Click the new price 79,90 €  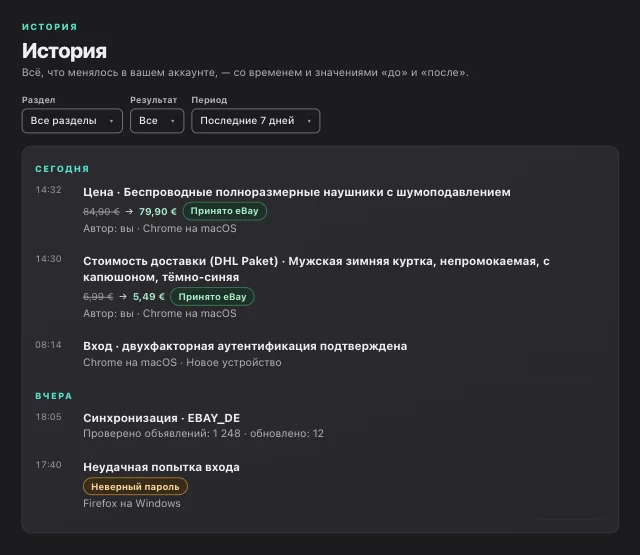tap(158, 211)
